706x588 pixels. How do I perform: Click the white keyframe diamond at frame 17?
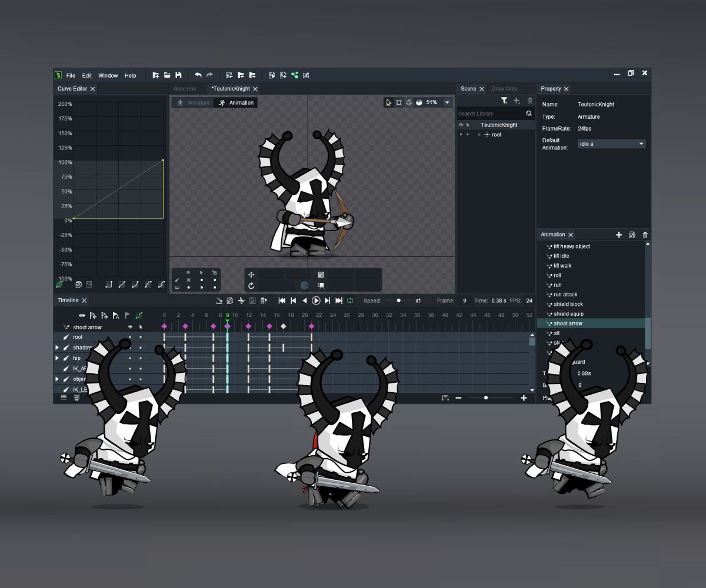[283, 326]
